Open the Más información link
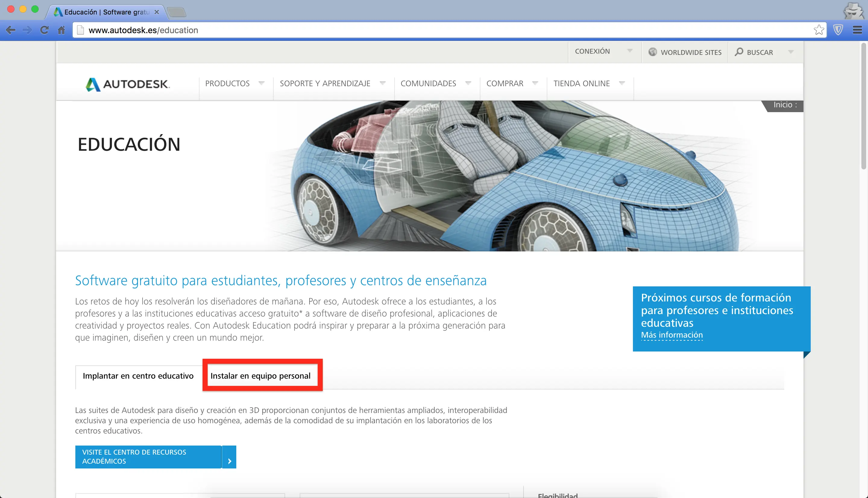The height and width of the screenshot is (498, 868). click(x=672, y=335)
